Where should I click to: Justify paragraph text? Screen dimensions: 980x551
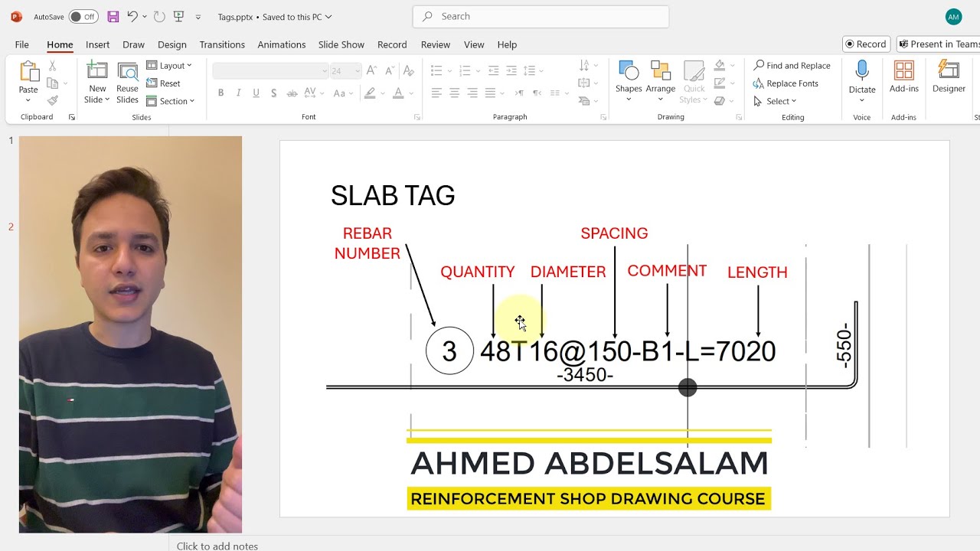(490, 93)
